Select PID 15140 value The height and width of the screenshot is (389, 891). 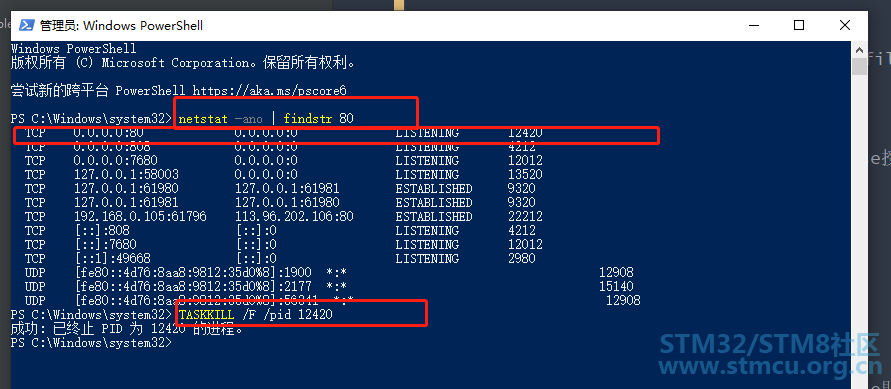point(617,287)
